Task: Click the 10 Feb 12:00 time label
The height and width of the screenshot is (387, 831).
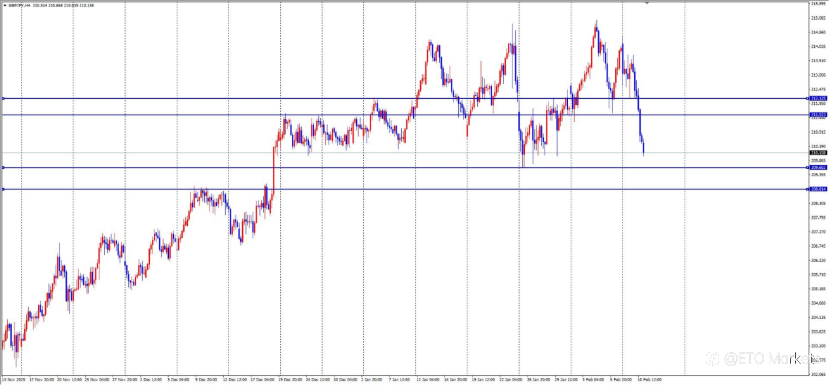Action: click(x=650, y=380)
